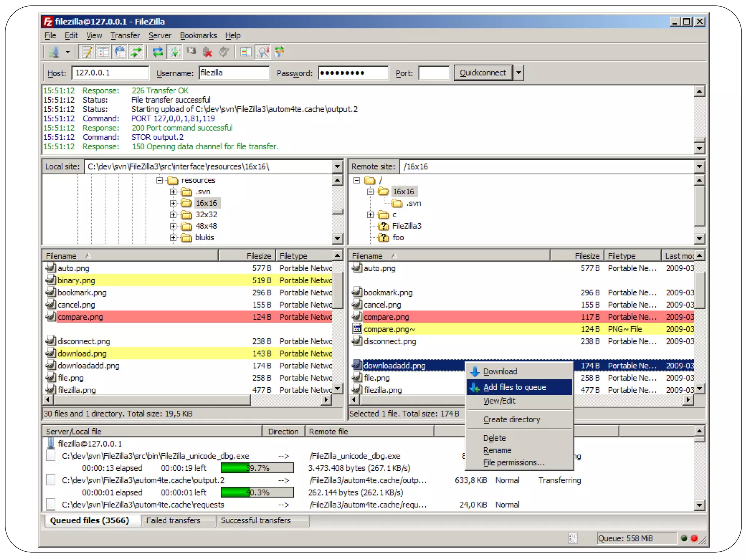This screenshot has height=560, width=747.
Task: Toggle processing of the transfer queue
Action: pos(174,52)
